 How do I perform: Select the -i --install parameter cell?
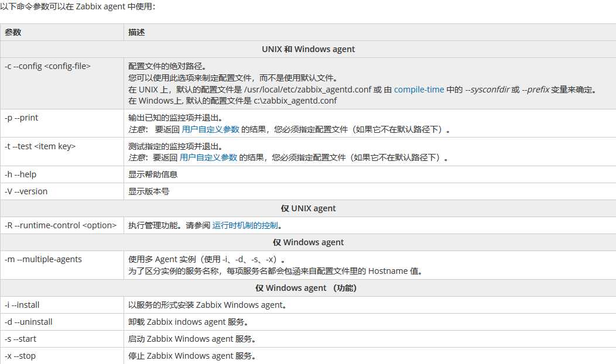point(61,305)
